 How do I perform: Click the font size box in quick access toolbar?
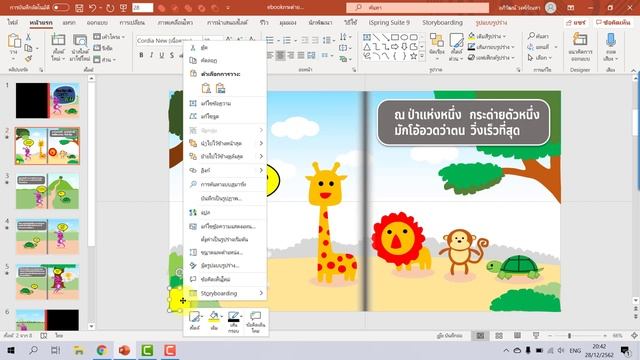(x=142, y=7)
